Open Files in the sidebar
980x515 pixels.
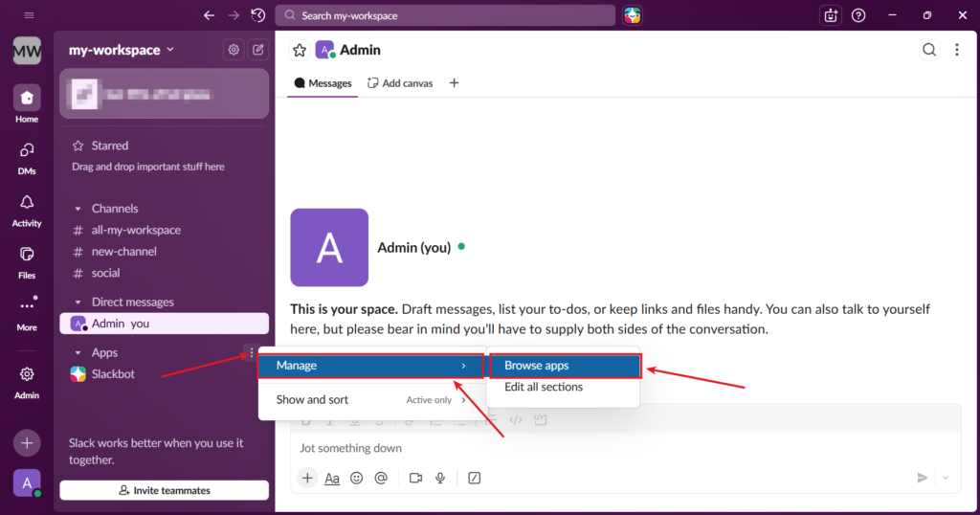point(27,262)
